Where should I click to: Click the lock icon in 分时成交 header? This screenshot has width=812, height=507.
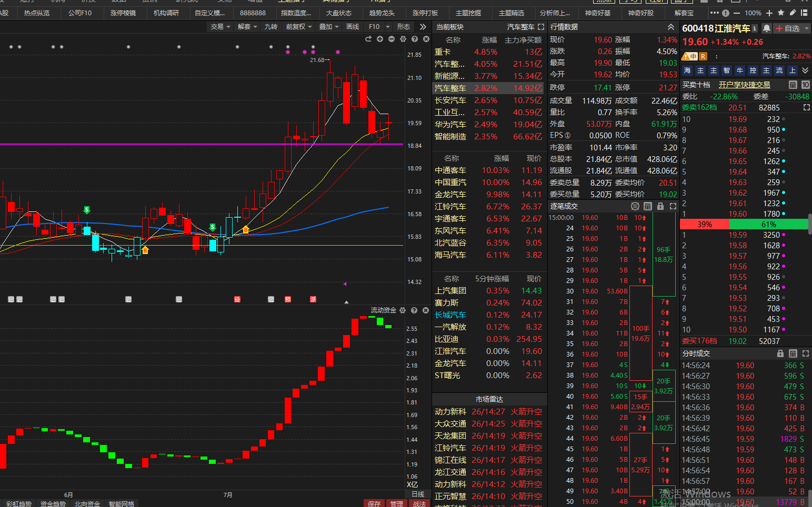click(x=780, y=353)
